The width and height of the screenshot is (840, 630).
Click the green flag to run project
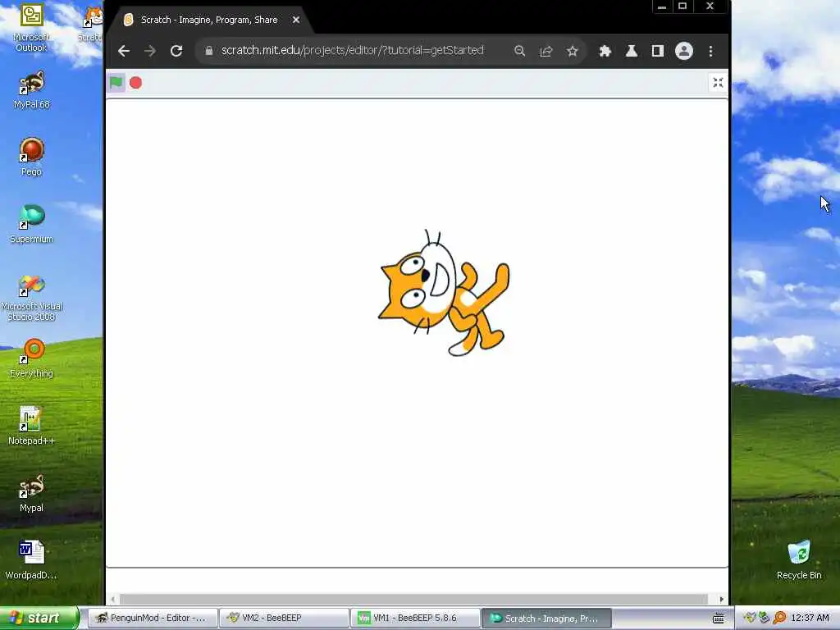tap(116, 83)
